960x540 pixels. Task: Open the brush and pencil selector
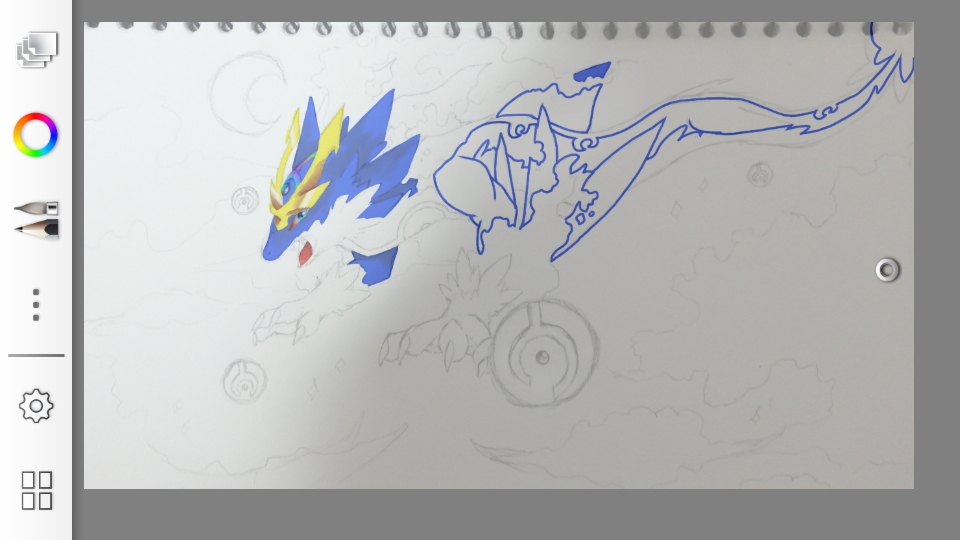(x=36, y=219)
